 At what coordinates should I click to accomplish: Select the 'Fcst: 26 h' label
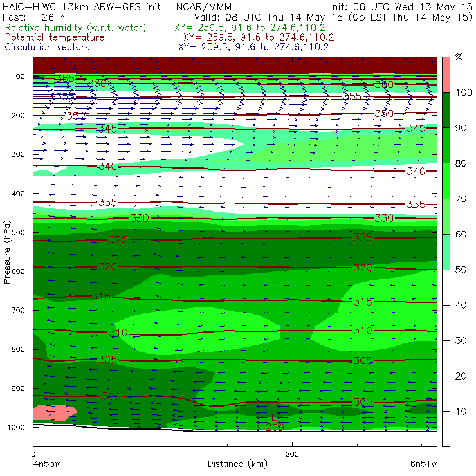click(x=33, y=17)
